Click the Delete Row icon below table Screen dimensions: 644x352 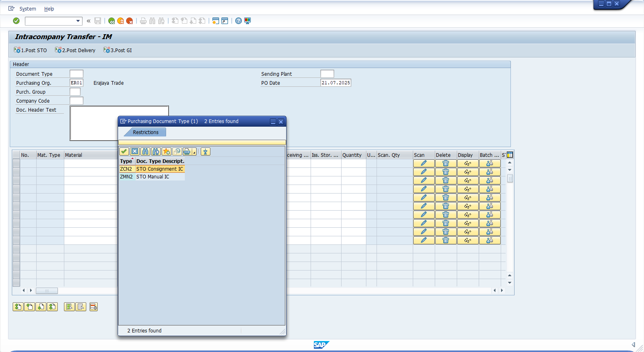point(94,307)
